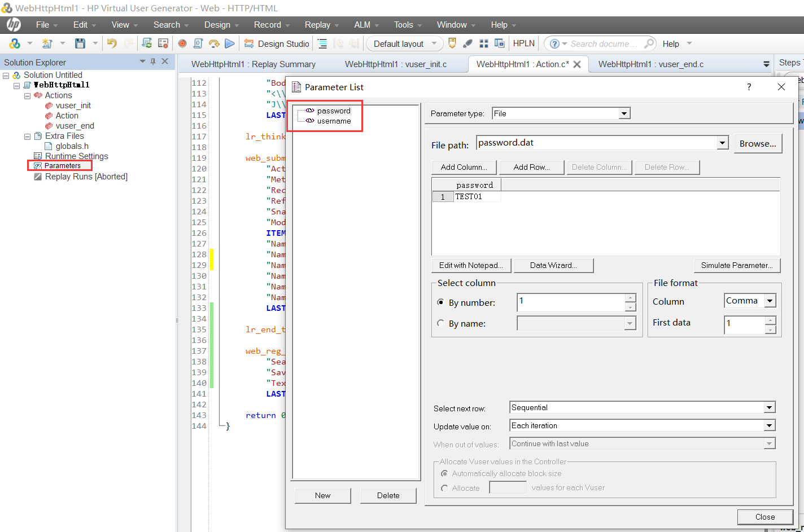The image size is (804, 532).
Task: Open the Column delimiter Comma dropdown
Action: pos(770,301)
